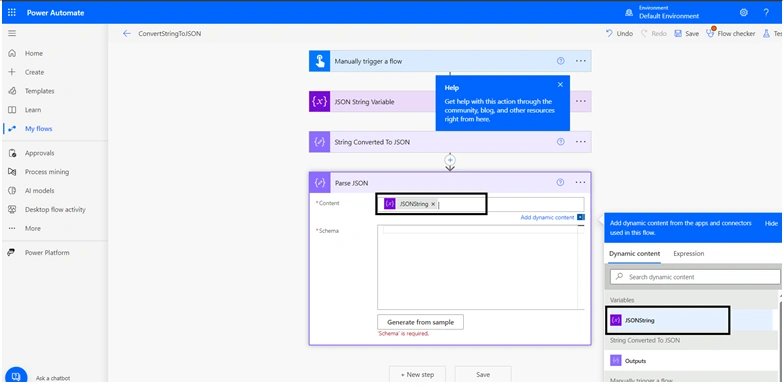Expand the Manually trigger a flow step
The height and width of the screenshot is (387, 783).
click(450, 61)
